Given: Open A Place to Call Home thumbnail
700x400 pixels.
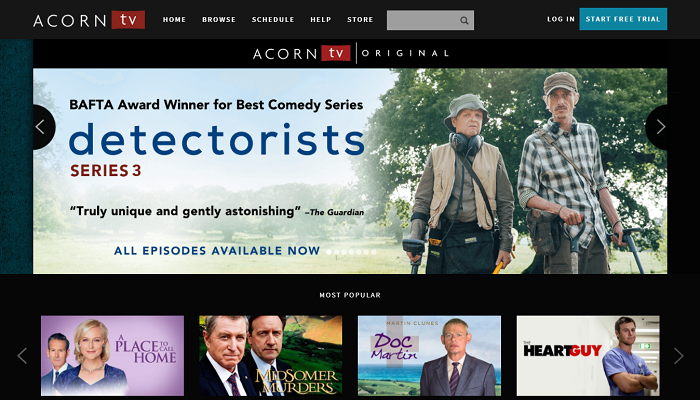Looking at the screenshot, I should pyautogui.click(x=112, y=355).
